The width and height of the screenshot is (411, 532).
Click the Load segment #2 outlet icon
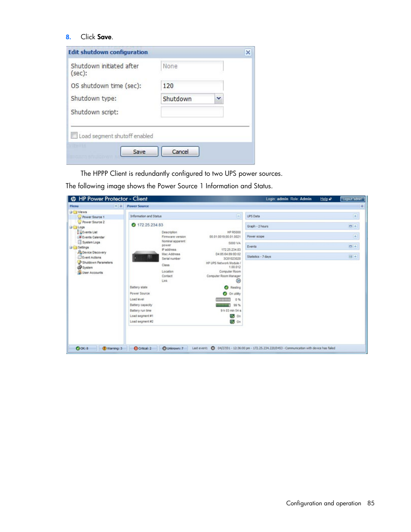[232, 322]
